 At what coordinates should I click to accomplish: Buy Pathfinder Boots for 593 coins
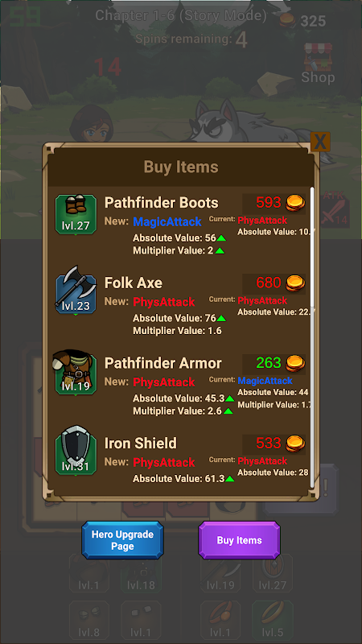tap(274, 204)
